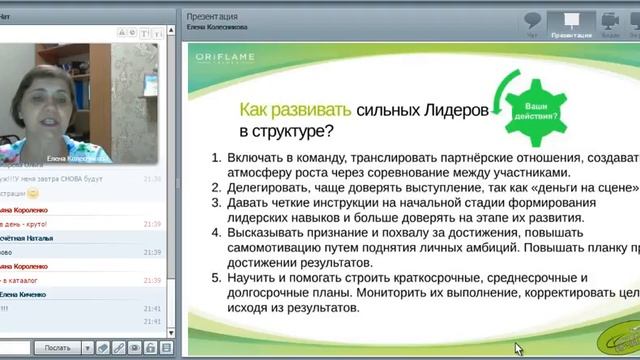Click chat sender name Елена Киченко
640x360 pixels.
[x=23, y=294]
